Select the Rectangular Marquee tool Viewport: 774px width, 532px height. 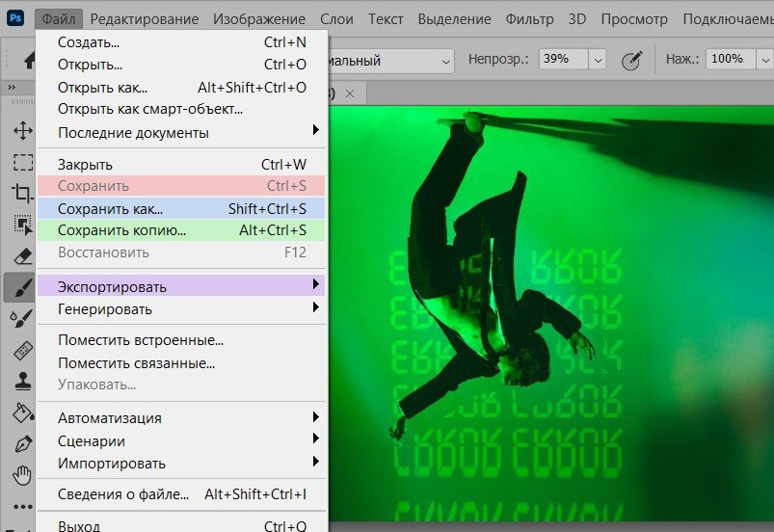(x=23, y=162)
